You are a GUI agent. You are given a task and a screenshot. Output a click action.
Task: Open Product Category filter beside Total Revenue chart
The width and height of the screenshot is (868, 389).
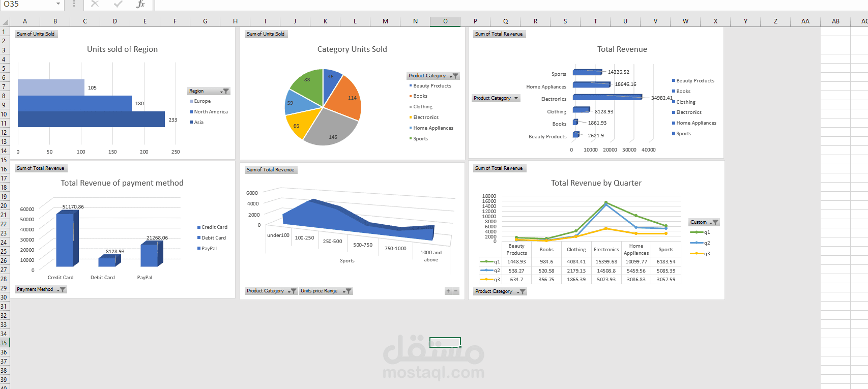tap(496, 98)
